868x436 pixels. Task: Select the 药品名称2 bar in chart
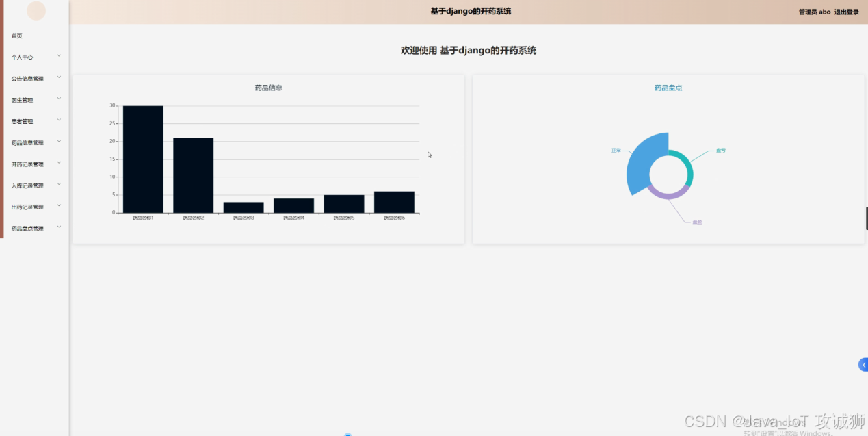click(193, 175)
